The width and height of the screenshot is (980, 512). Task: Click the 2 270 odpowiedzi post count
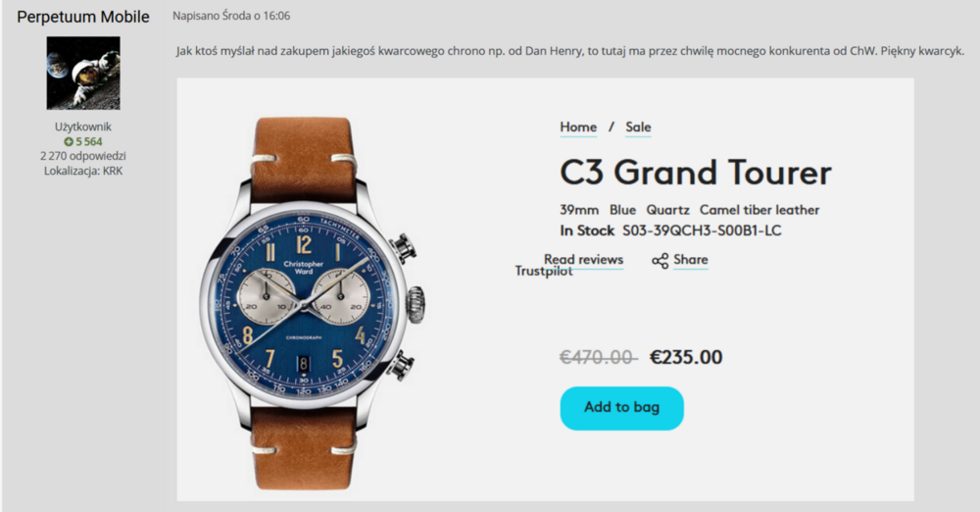point(83,156)
